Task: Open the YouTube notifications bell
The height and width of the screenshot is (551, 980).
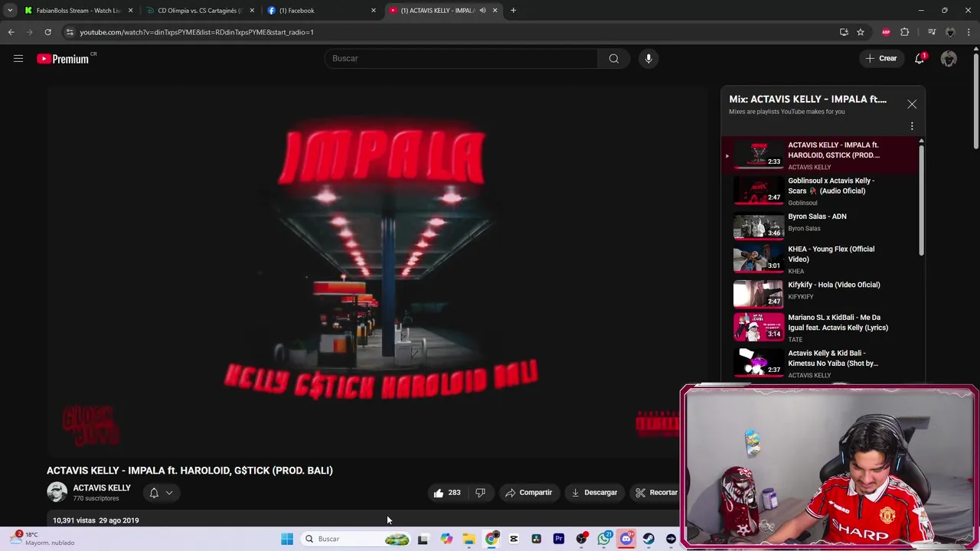Action: pos(920,58)
